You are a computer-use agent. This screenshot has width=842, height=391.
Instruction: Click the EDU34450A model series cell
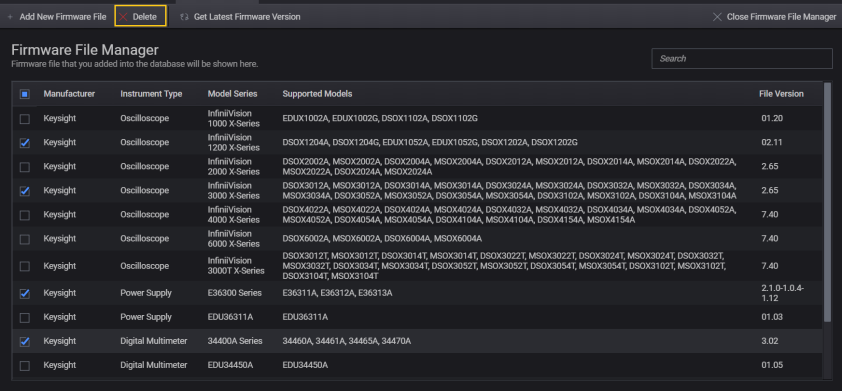pos(230,365)
